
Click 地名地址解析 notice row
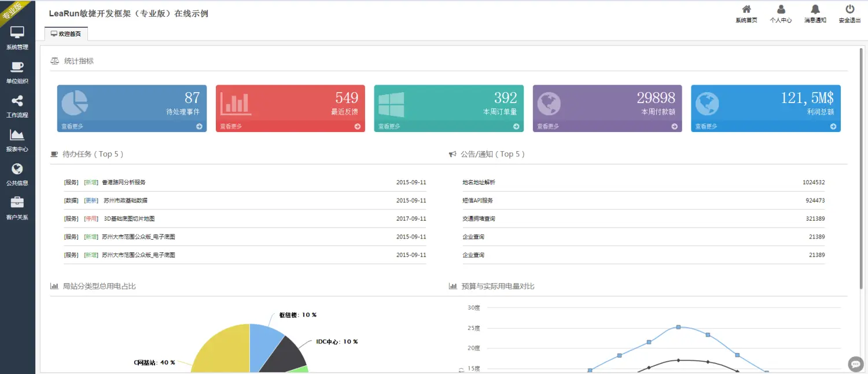tap(643, 182)
